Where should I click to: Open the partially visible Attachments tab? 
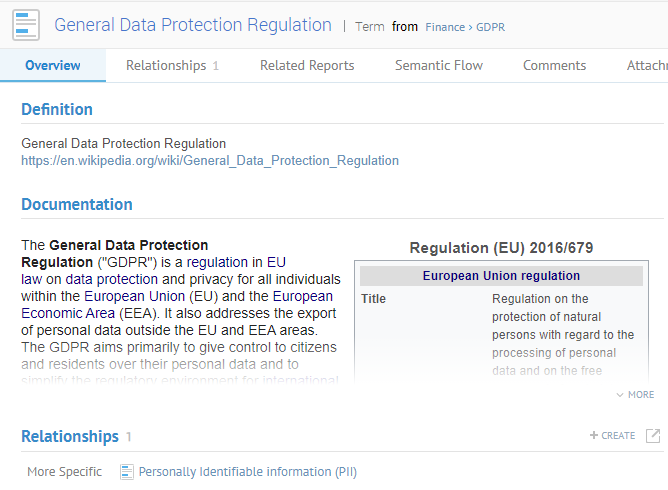click(x=646, y=66)
